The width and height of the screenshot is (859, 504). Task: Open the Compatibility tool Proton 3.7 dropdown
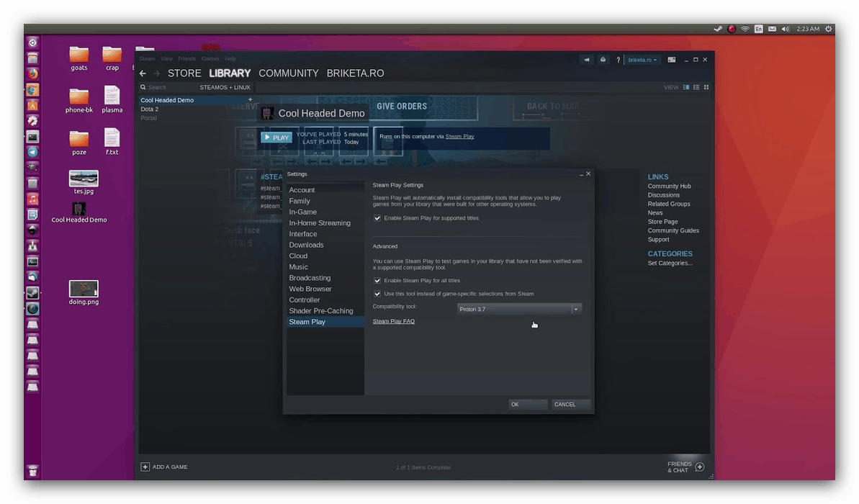click(518, 309)
